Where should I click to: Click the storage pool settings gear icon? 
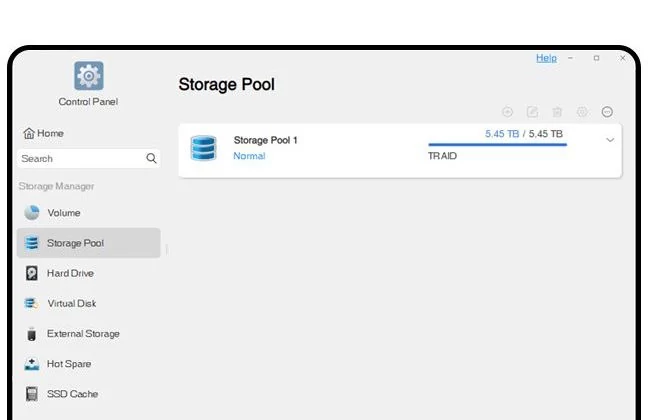582,112
